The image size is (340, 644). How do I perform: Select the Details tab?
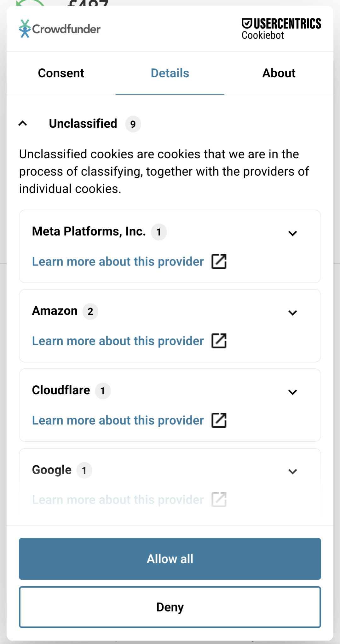[170, 73]
